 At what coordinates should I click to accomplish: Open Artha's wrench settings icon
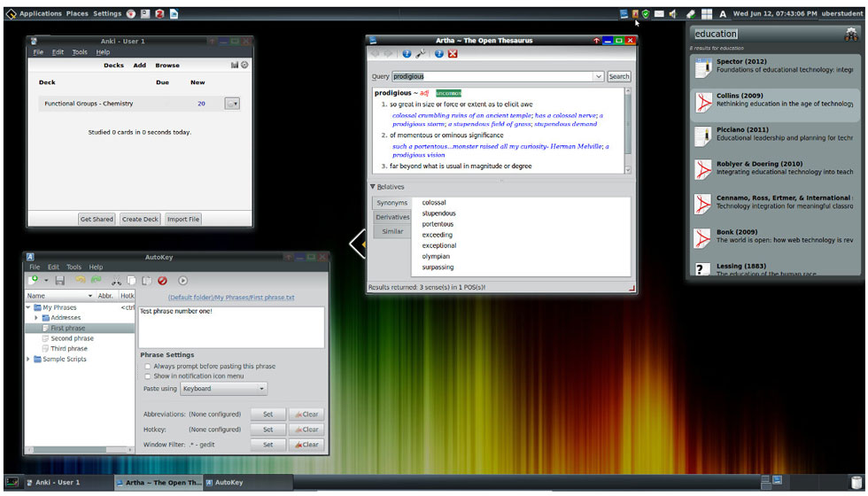tap(421, 54)
